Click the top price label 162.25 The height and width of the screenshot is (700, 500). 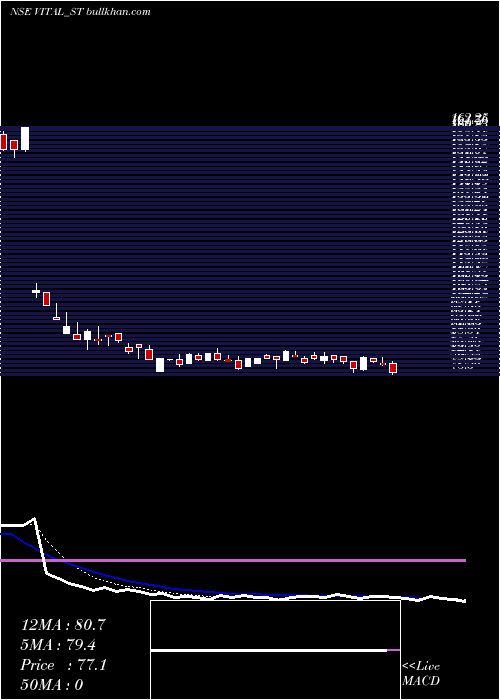click(469, 118)
